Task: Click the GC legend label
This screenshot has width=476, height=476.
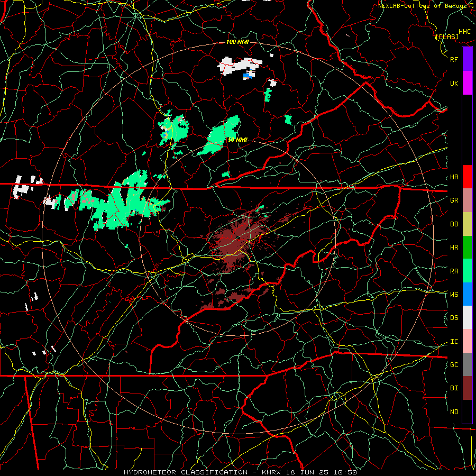Action: click(454, 365)
